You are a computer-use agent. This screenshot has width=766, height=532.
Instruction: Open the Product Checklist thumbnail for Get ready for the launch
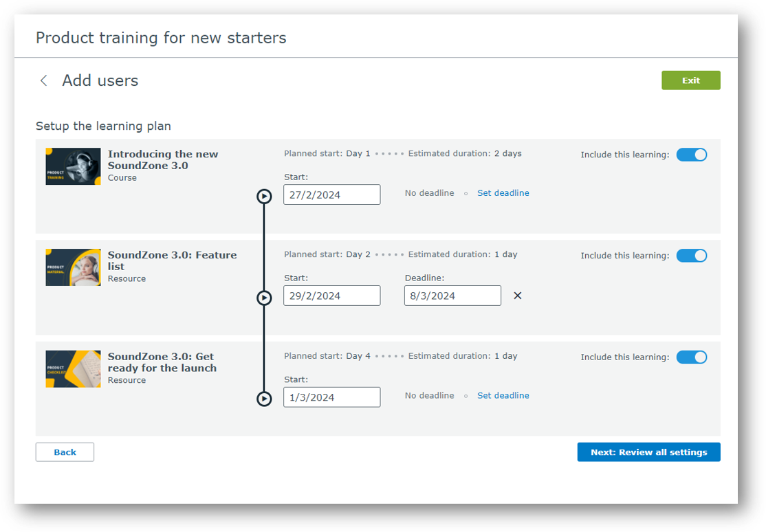[x=73, y=369]
